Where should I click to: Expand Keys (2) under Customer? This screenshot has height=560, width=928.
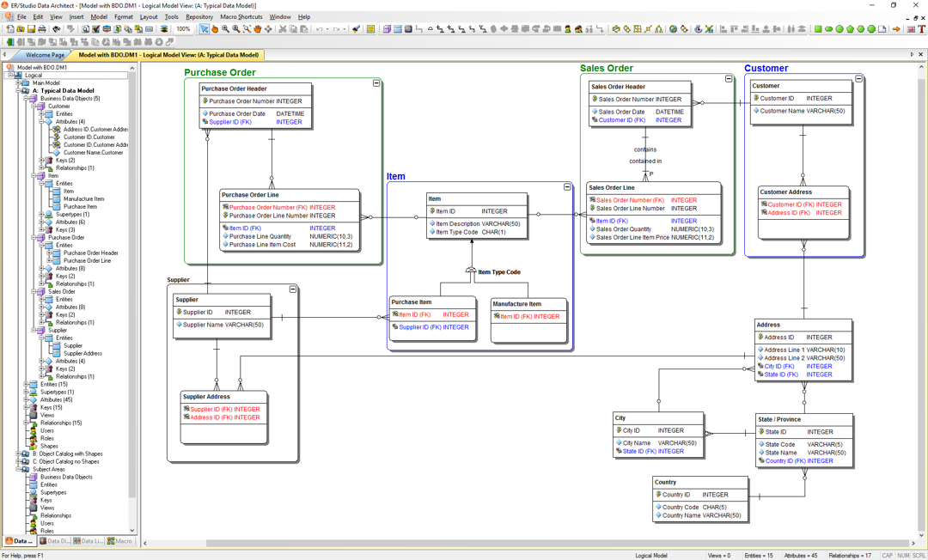(x=41, y=161)
